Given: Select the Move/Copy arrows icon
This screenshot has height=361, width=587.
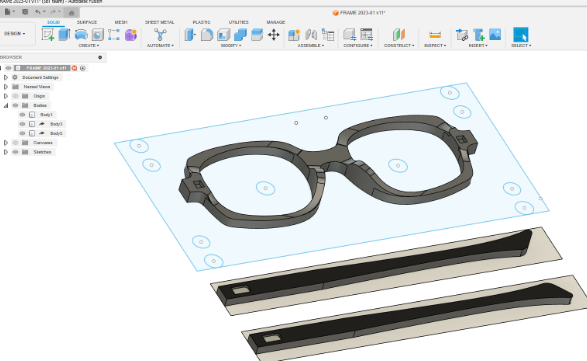Looking at the screenshot, I should (274, 35).
